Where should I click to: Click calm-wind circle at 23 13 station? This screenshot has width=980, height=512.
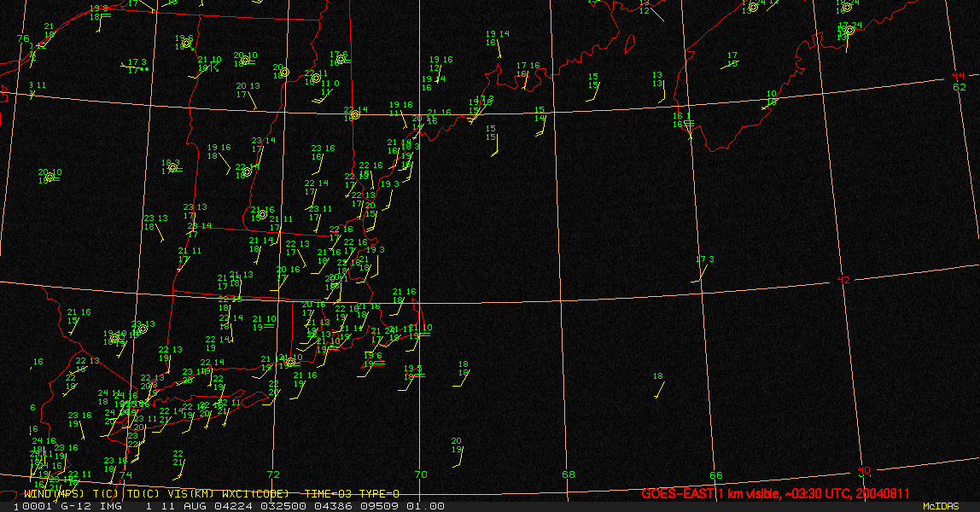143,329
